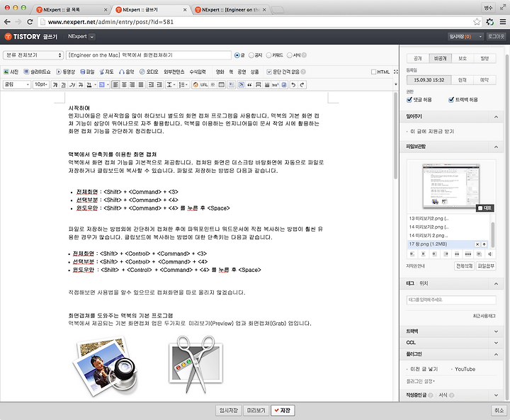Viewport: 510px width, 420px height.
Task: Insert music with the 음악 button
Action: pyautogui.click(x=126, y=72)
